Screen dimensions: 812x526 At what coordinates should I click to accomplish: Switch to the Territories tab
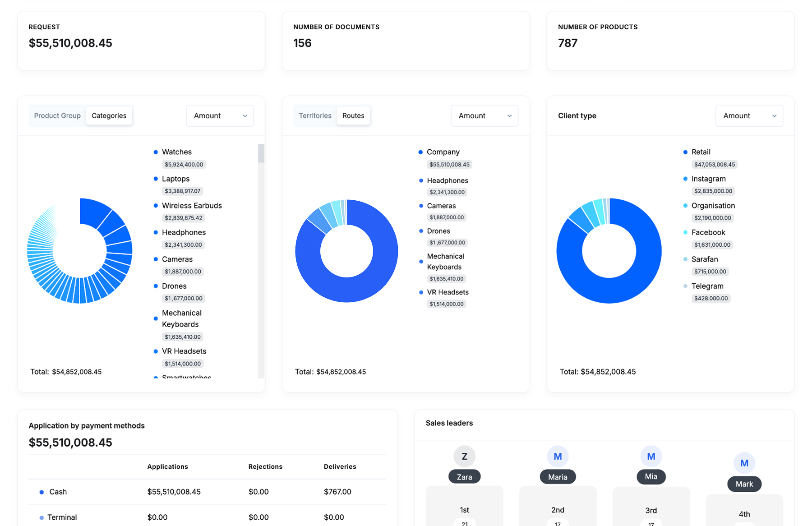pyautogui.click(x=315, y=116)
